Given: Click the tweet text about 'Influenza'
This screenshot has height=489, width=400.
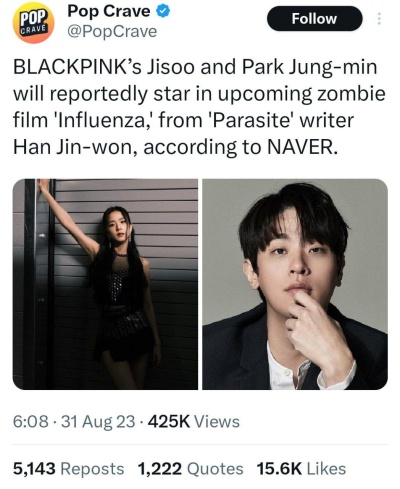Looking at the screenshot, I should pos(199,107).
